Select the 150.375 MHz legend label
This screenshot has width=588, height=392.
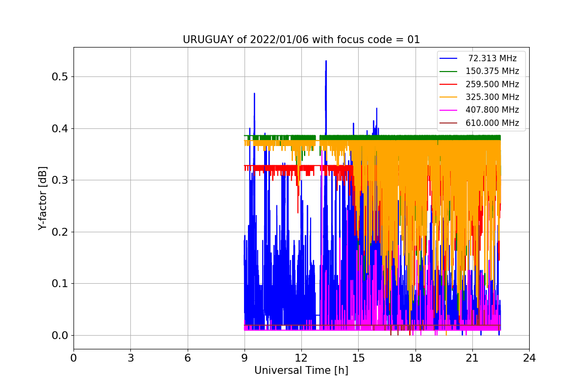click(x=492, y=71)
